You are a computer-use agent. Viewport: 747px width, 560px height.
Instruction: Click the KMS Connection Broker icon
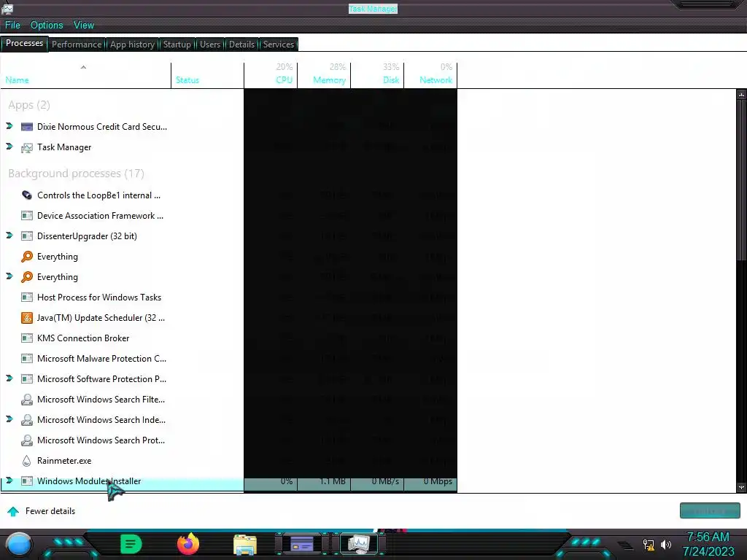click(27, 338)
